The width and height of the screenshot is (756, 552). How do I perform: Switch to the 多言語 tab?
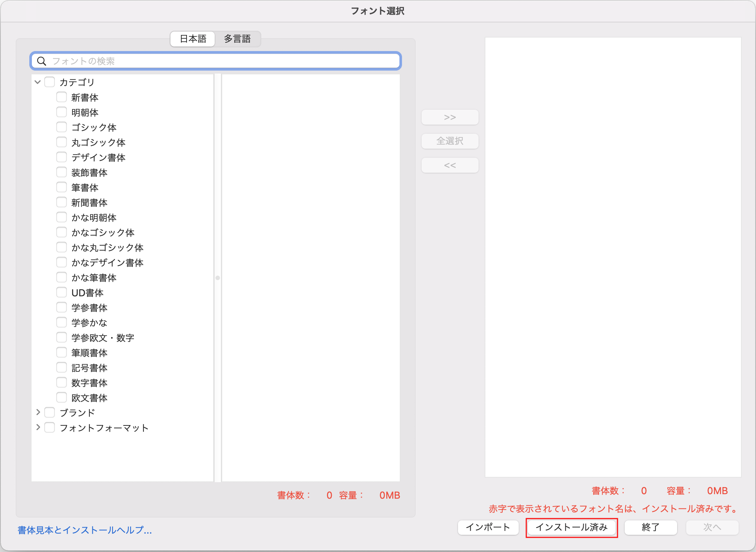point(238,39)
